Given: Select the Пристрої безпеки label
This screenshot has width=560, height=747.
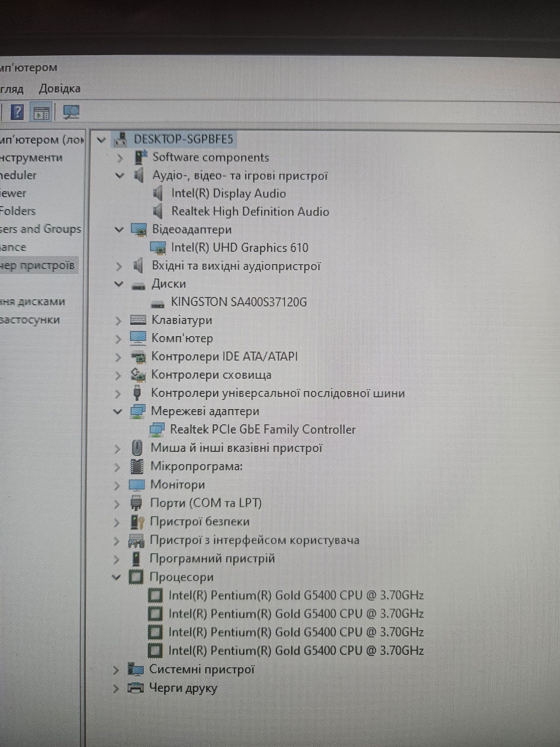Looking at the screenshot, I should click(x=200, y=521).
